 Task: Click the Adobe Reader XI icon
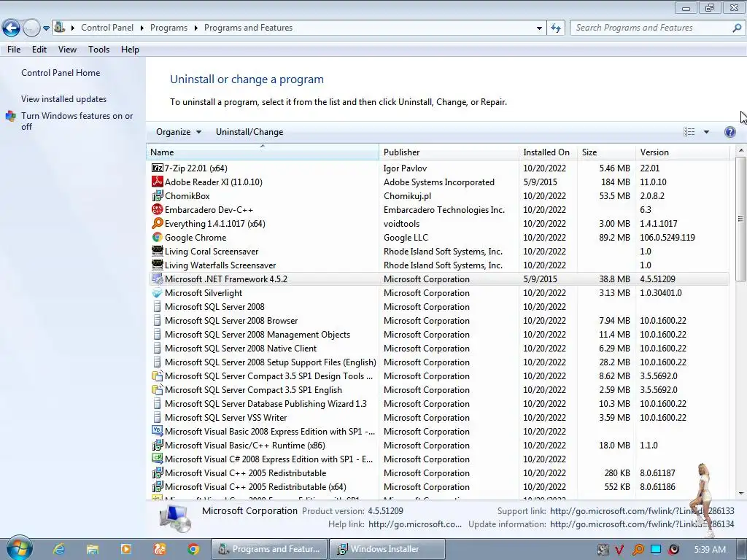(x=158, y=182)
